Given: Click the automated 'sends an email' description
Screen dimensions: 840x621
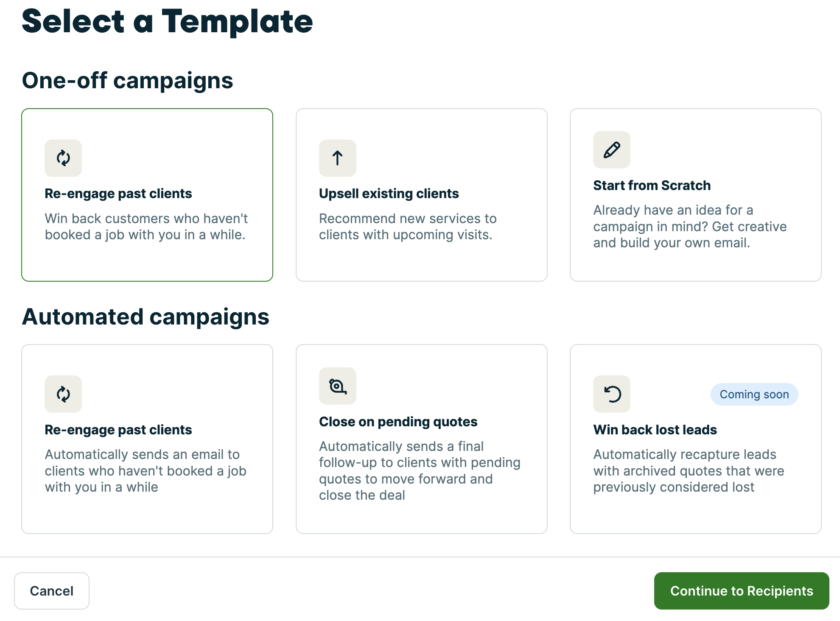Looking at the screenshot, I should point(146,471).
